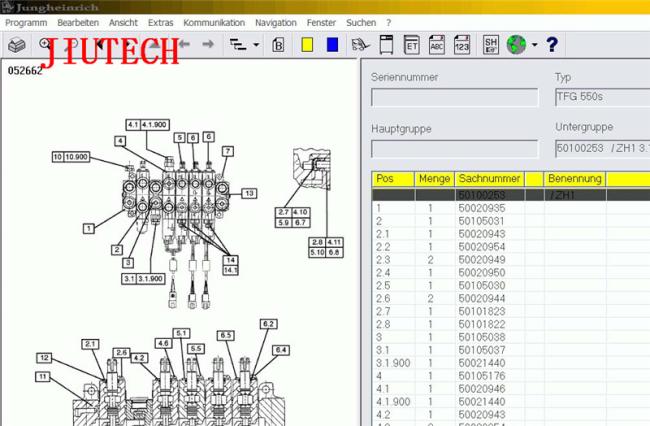Open the Kommunikation menu
The height and width of the screenshot is (426, 650).
tap(214, 22)
